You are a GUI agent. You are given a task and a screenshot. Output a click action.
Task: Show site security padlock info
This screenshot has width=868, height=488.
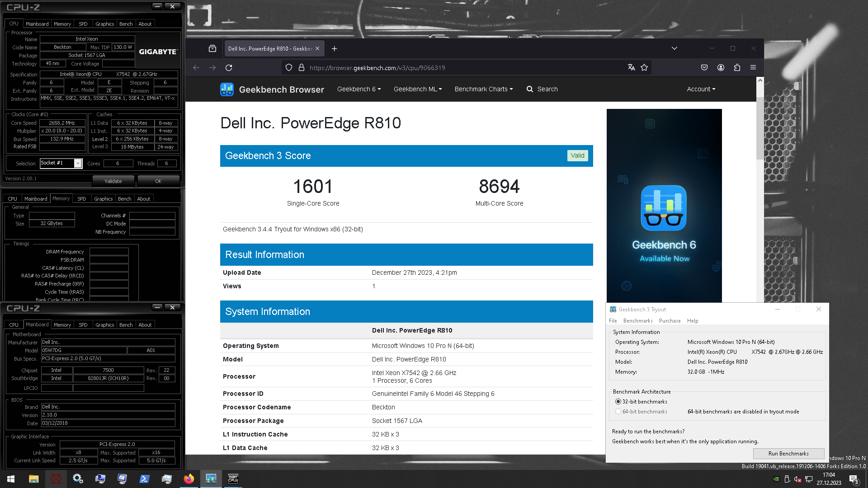[x=302, y=68]
